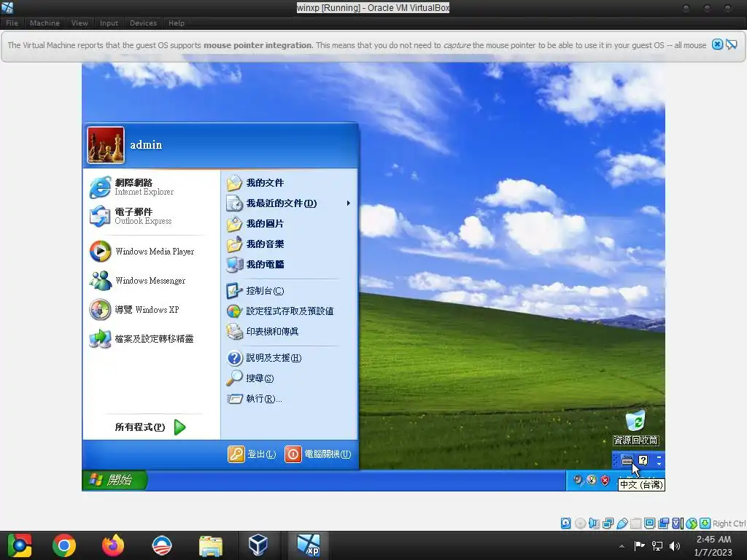Viewport: 747px width, 560px height.
Task: Click the mouse integration status icon
Action: pyautogui.click(x=692, y=524)
